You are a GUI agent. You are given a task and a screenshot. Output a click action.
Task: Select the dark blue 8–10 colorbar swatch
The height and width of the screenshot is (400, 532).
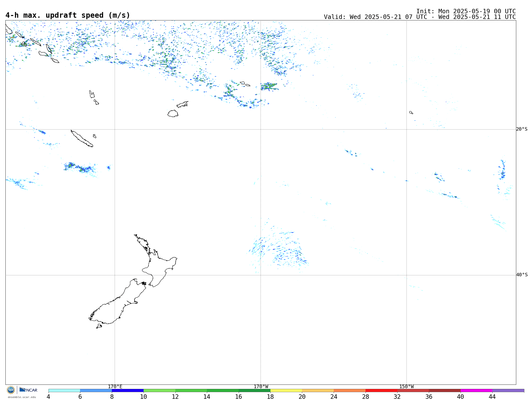(x=128, y=391)
